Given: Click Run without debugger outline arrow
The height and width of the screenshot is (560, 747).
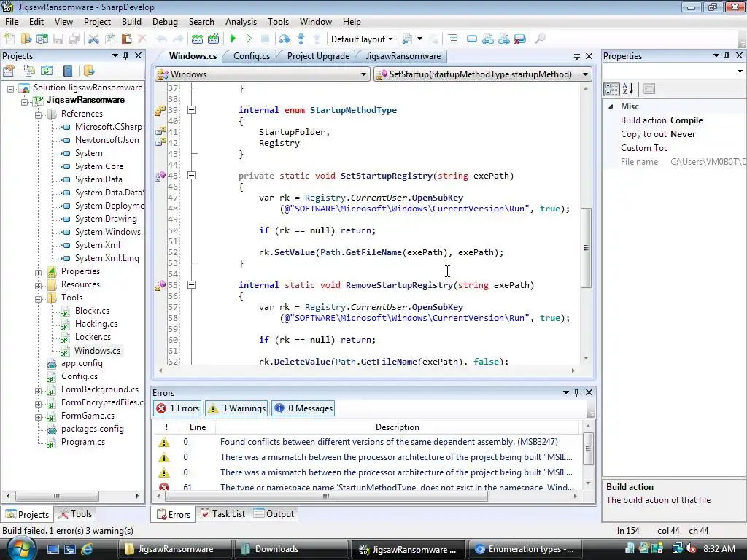Looking at the screenshot, I should click(x=249, y=39).
